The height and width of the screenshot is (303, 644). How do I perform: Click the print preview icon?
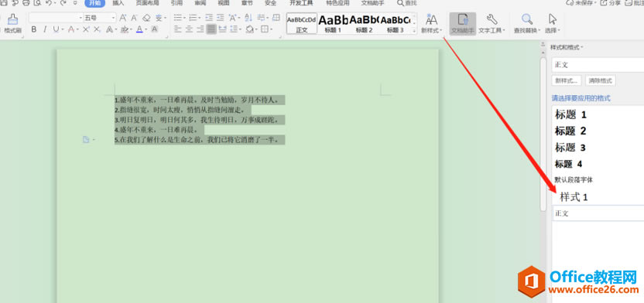coord(37,3)
